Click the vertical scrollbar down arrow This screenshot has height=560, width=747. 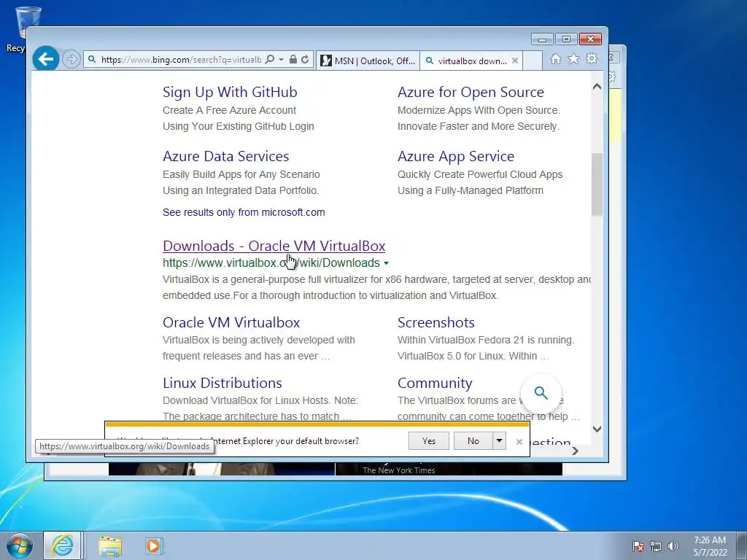coord(597,429)
